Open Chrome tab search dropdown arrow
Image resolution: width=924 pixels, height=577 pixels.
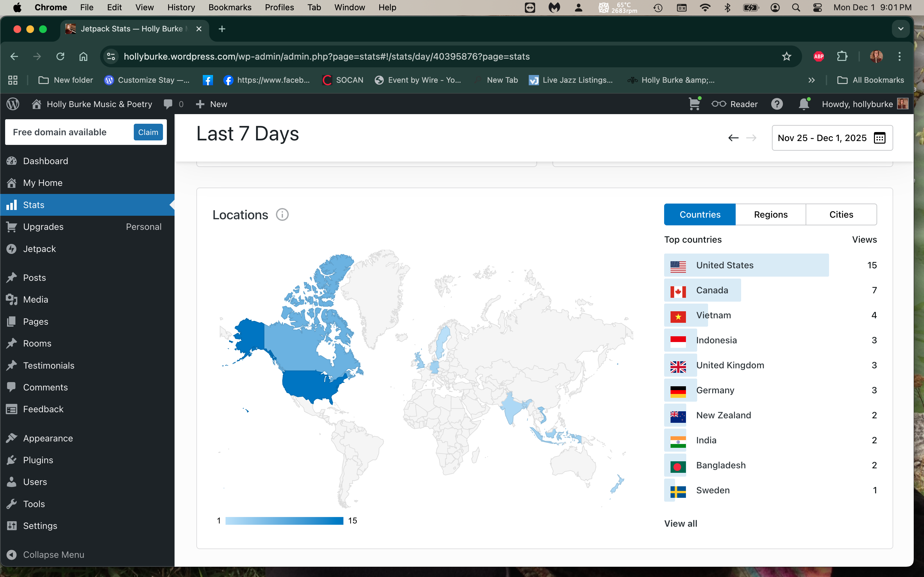901,29
